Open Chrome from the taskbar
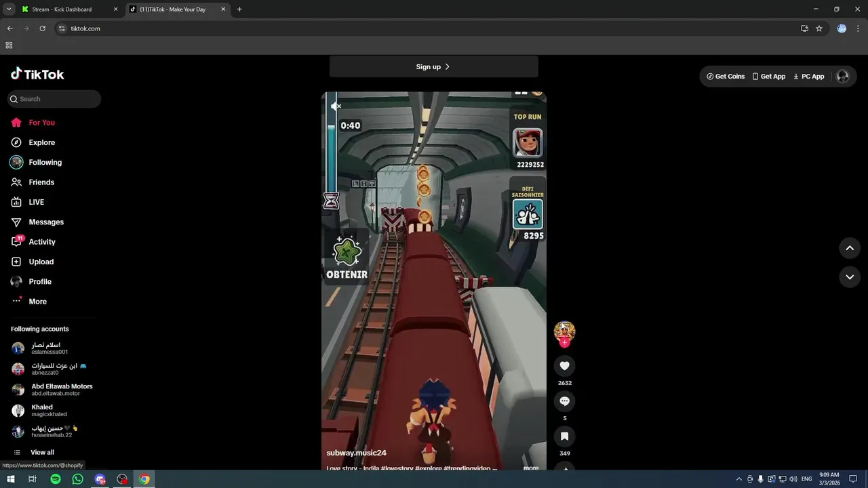 (144, 479)
